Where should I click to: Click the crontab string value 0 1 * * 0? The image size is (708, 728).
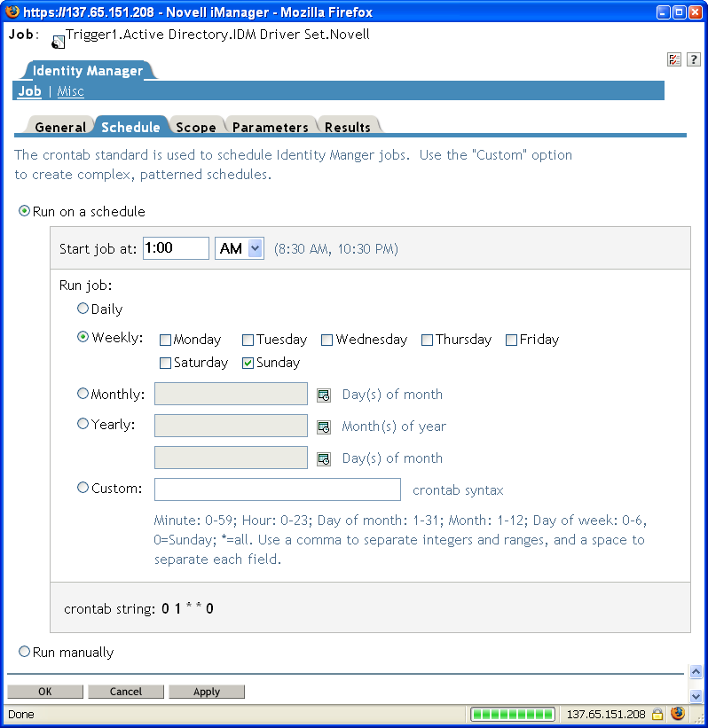(187, 608)
